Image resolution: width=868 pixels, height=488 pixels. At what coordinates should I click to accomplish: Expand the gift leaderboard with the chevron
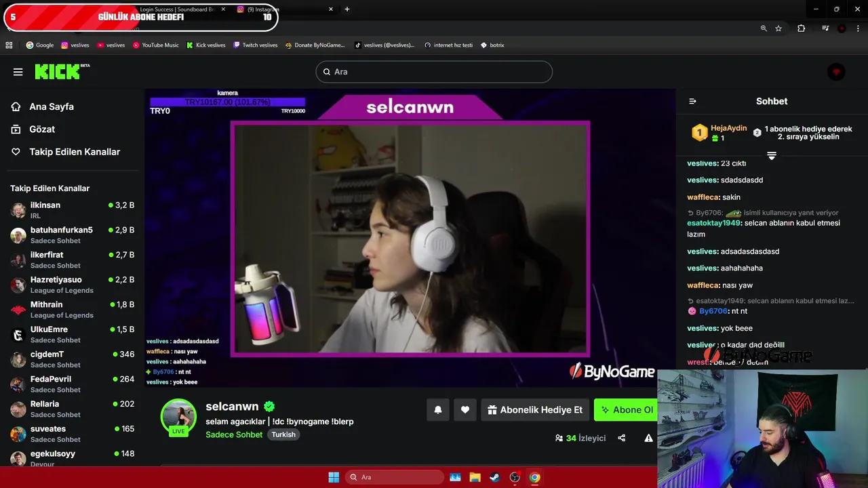pyautogui.click(x=772, y=156)
